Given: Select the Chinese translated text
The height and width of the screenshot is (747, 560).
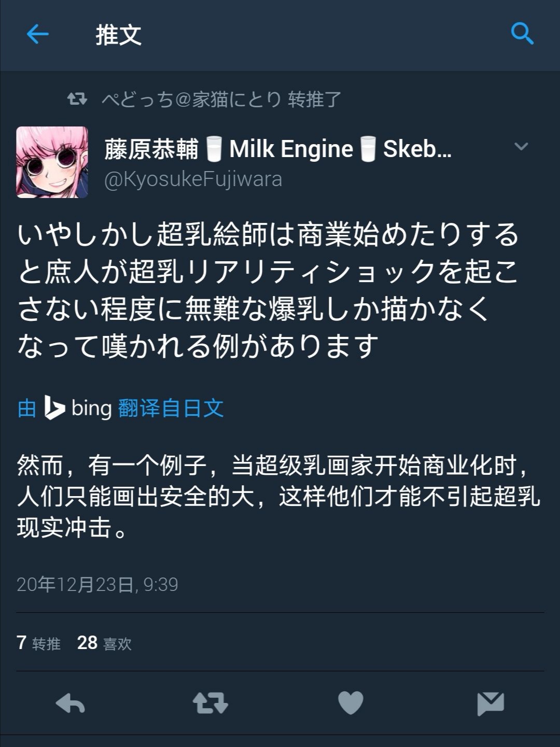Looking at the screenshot, I should tap(279, 497).
